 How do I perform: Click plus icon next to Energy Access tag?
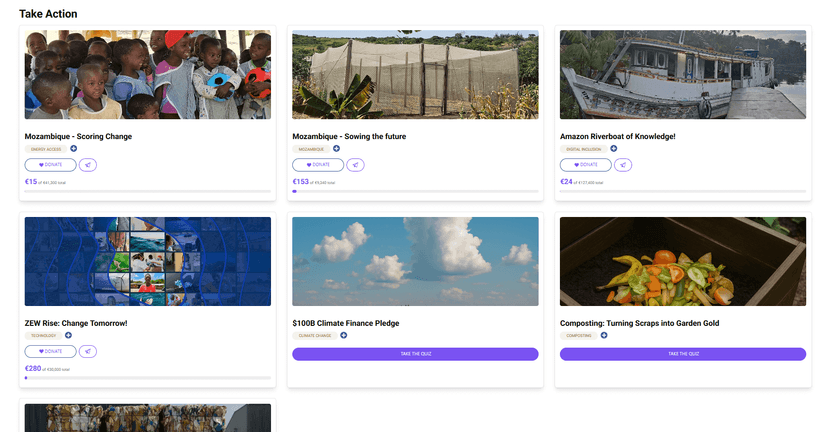pos(73,149)
